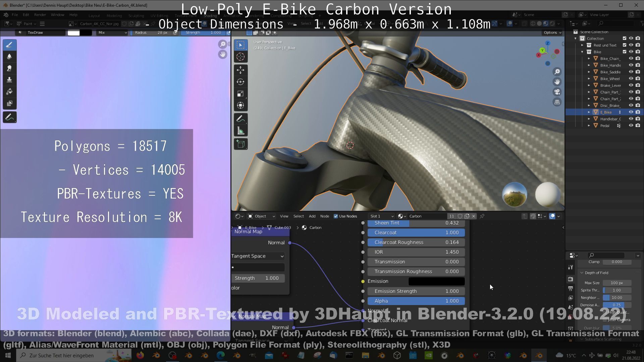Select the Clone stamp tool
This screenshot has width=644, height=362.
tap(9, 80)
